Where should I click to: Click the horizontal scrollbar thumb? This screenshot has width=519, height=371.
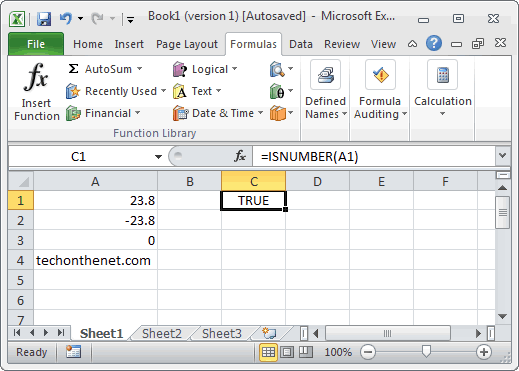pyautogui.click(x=388, y=333)
